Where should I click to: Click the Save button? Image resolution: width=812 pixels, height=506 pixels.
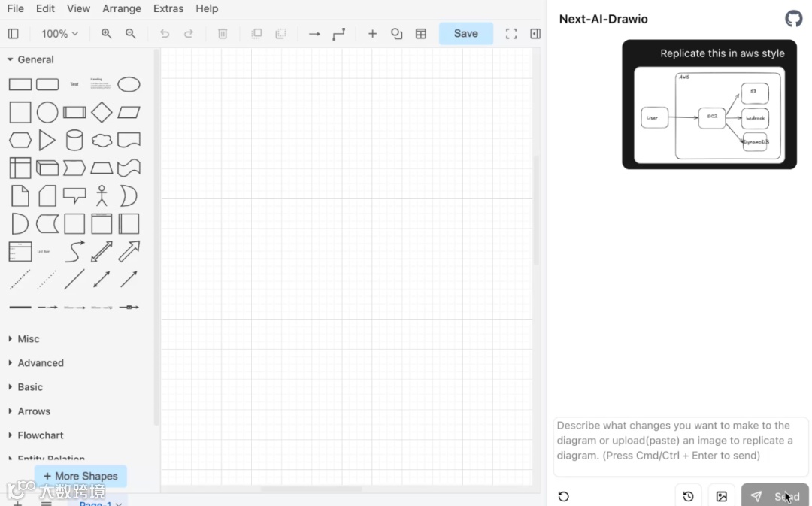[466, 33]
